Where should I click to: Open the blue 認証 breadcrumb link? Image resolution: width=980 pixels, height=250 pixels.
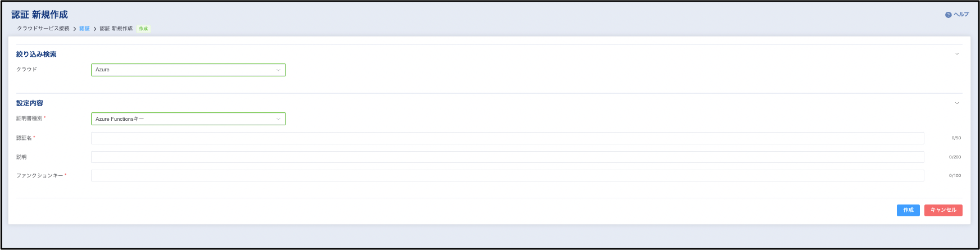[84, 29]
